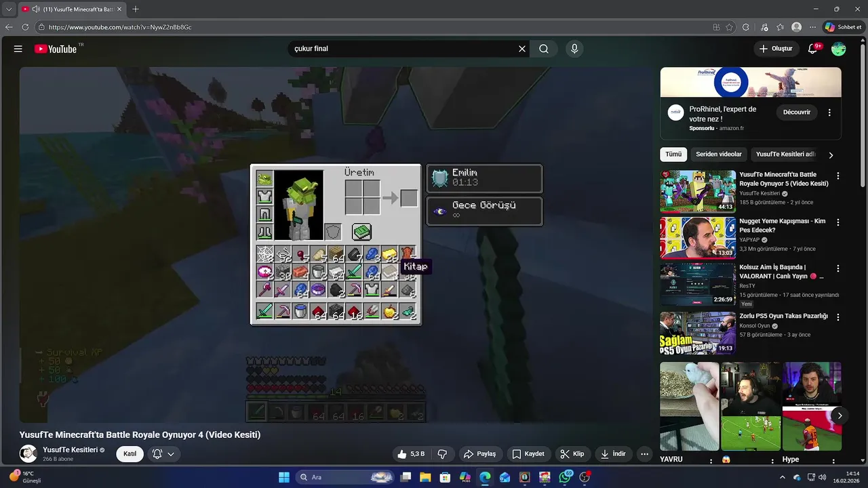
Task: Click Découvrir on the ProRhinel ad
Action: (797, 113)
